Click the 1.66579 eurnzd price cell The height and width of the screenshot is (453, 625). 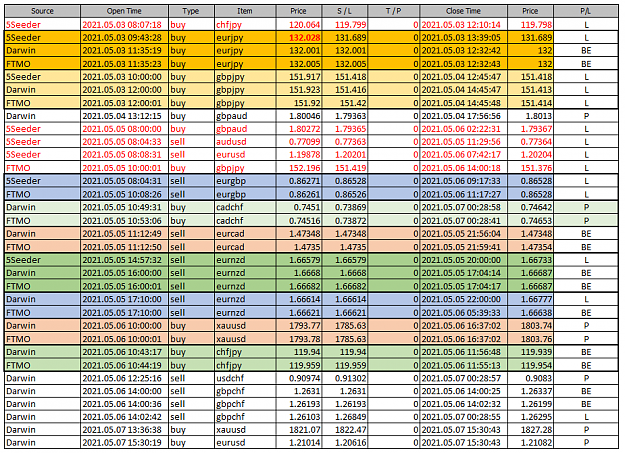(x=299, y=260)
